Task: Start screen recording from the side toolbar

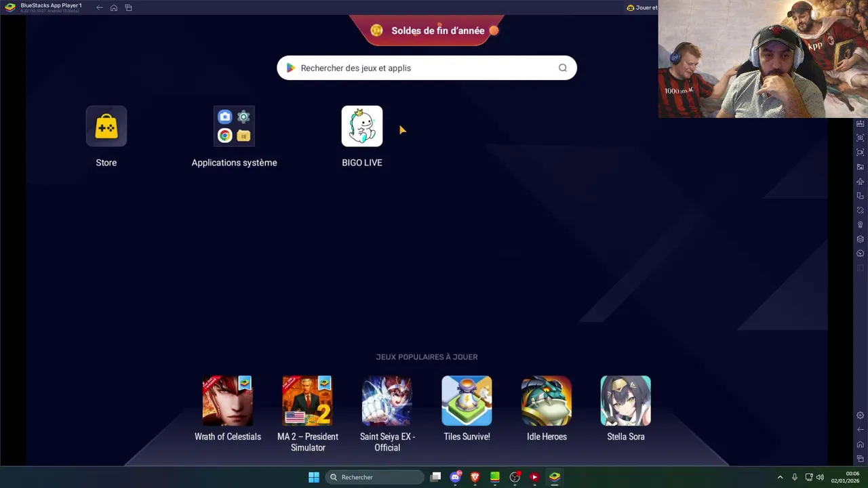Action: 861,152
